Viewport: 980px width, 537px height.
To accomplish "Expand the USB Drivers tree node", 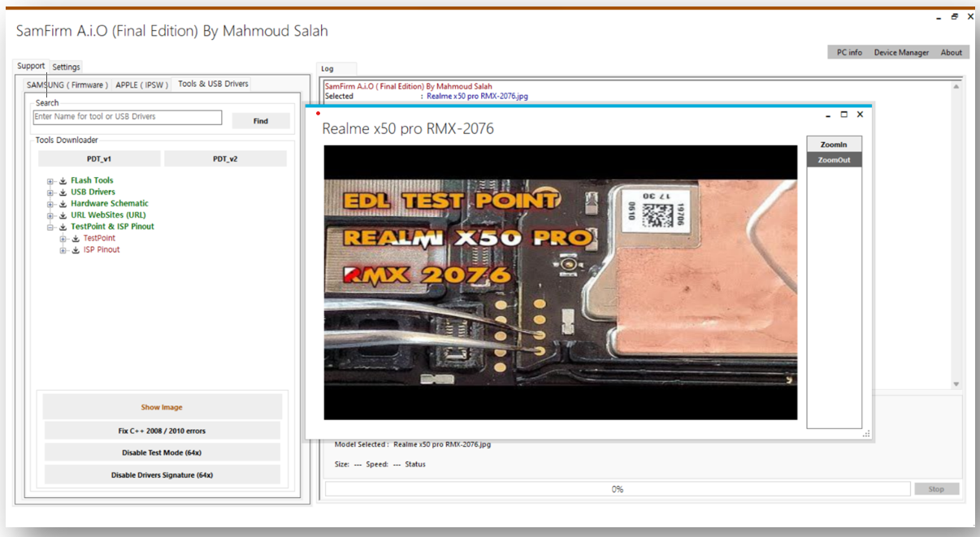I will point(50,193).
